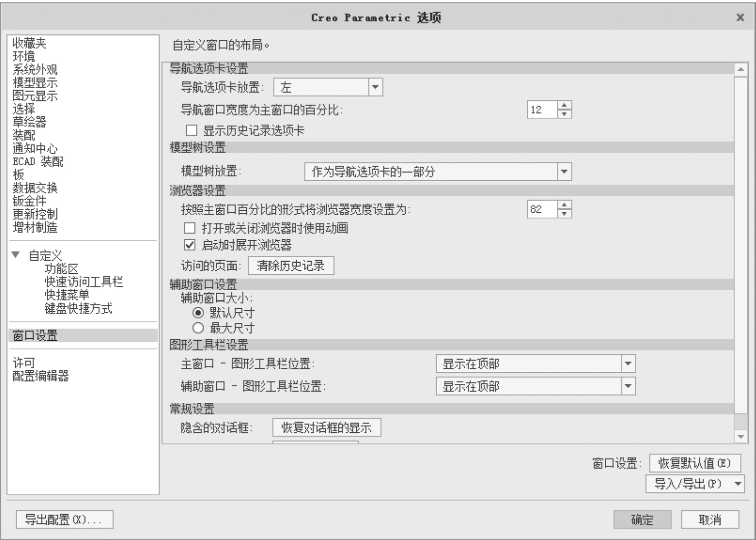Select 功能区 under 自定义
This screenshot has width=756, height=540.
(x=61, y=268)
